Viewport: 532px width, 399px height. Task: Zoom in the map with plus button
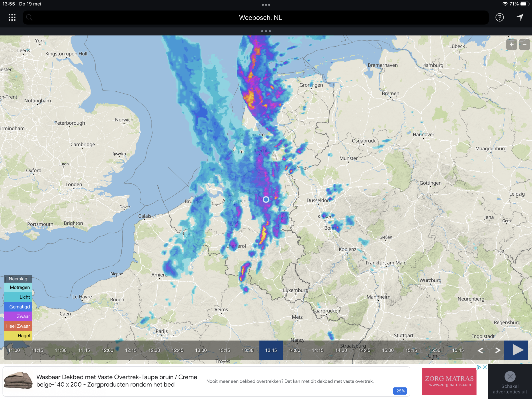coord(511,45)
